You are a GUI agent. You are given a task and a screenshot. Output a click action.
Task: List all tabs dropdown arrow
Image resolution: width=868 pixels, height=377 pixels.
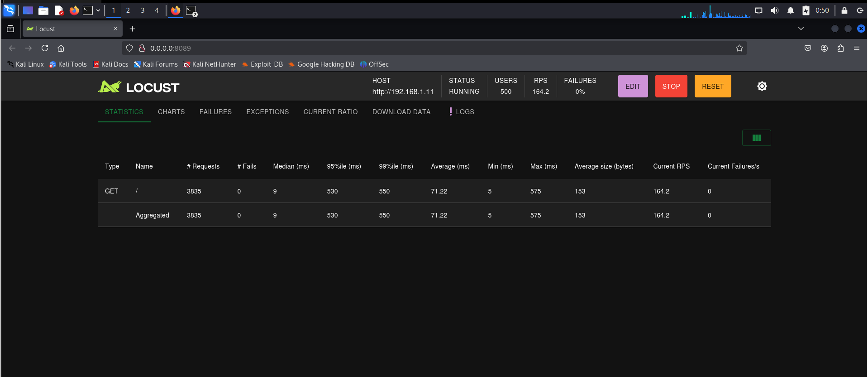click(801, 29)
